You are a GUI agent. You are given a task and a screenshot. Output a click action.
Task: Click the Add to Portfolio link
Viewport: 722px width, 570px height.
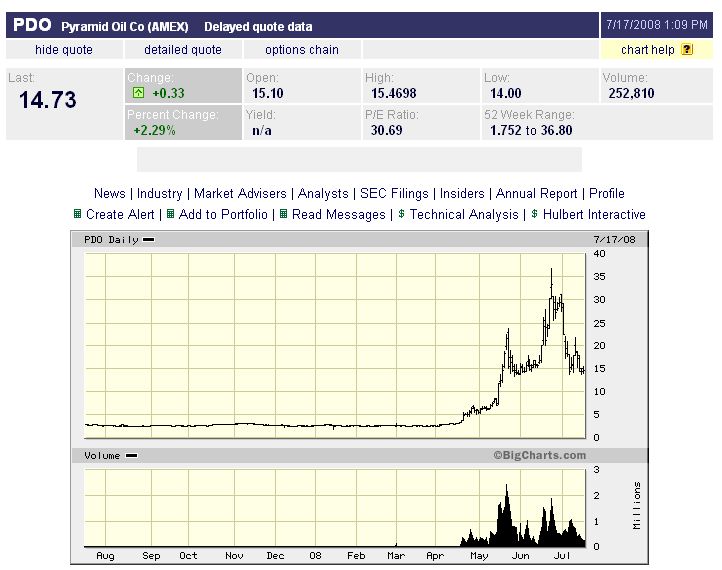click(223, 215)
